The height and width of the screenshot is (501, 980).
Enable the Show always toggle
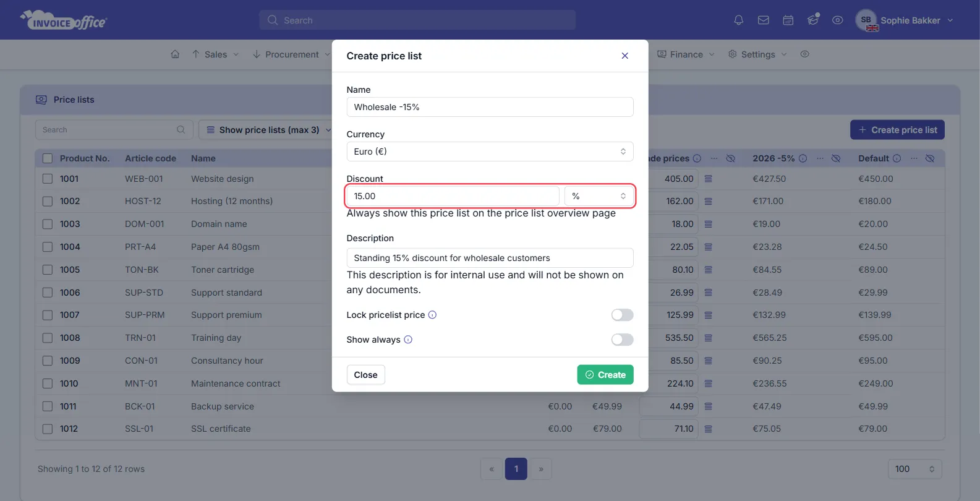[622, 340]
